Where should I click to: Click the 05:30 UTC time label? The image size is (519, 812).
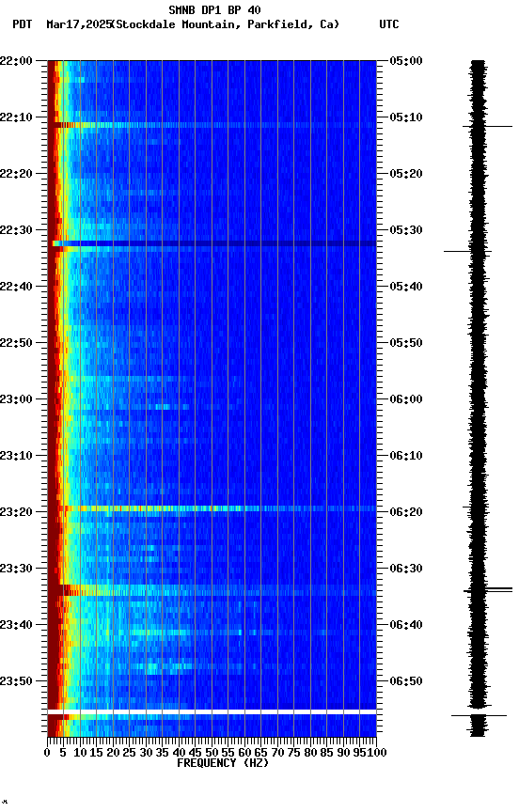point(405,230)
